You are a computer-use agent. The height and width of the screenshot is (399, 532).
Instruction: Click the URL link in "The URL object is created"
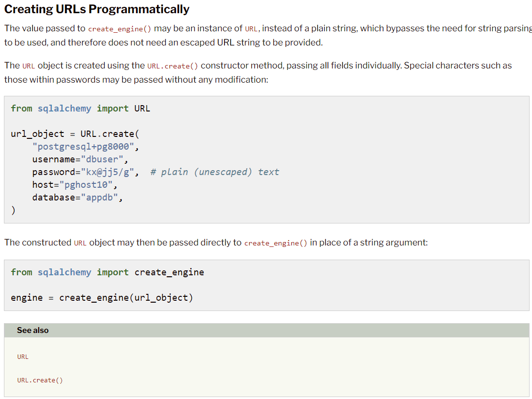click(x=28, y=66)
